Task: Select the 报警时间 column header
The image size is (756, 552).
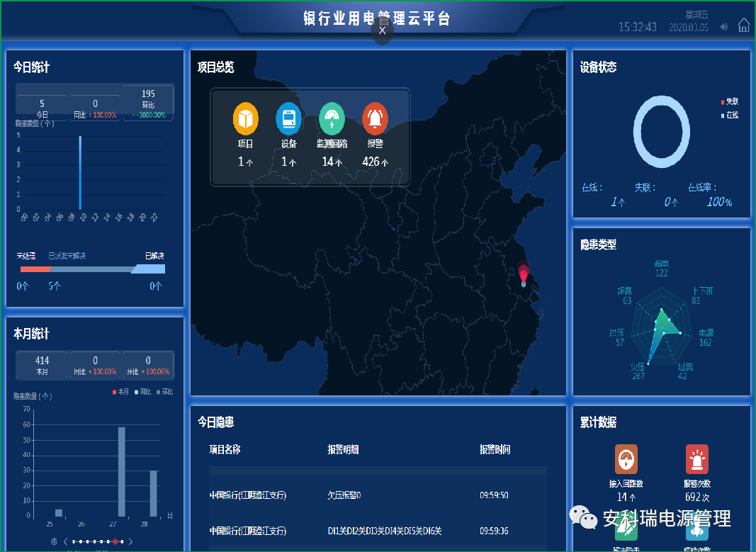Action: tap(495, 450)
